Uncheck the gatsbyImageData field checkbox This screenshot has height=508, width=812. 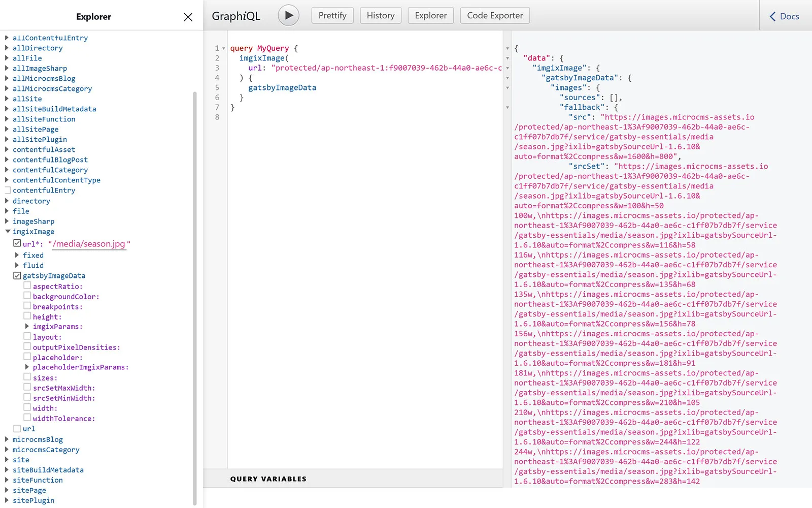pos(17,276)
